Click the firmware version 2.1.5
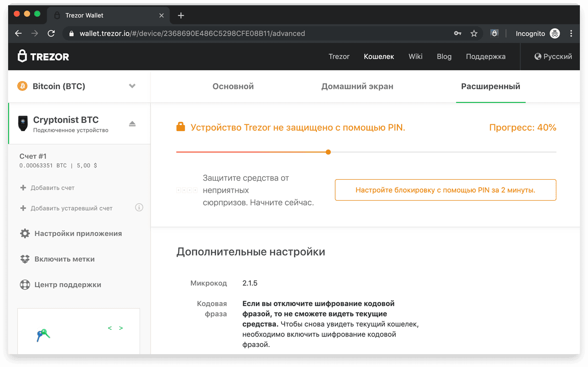The image size is (588, 367). pyautogui.click(x=250, y=283)
